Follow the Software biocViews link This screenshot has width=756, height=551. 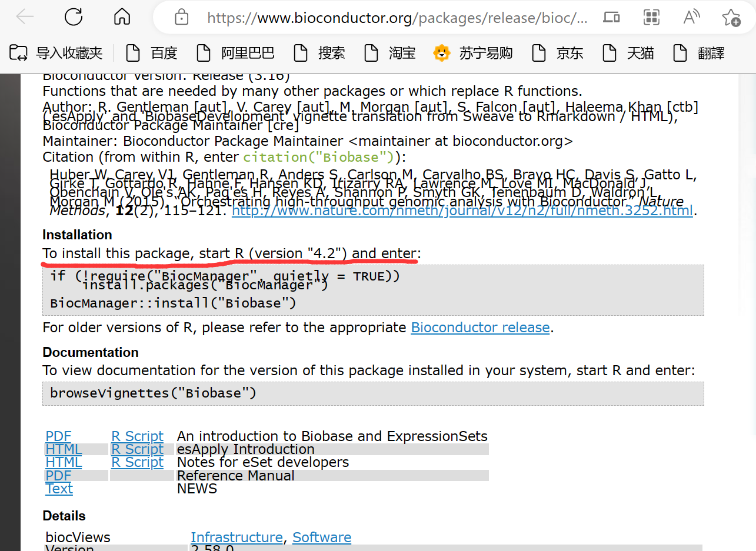click(322, 537)
